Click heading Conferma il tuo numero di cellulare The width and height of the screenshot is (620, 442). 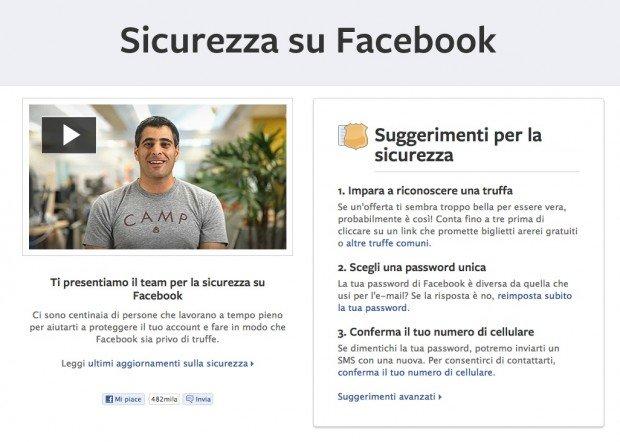point(436,332)
